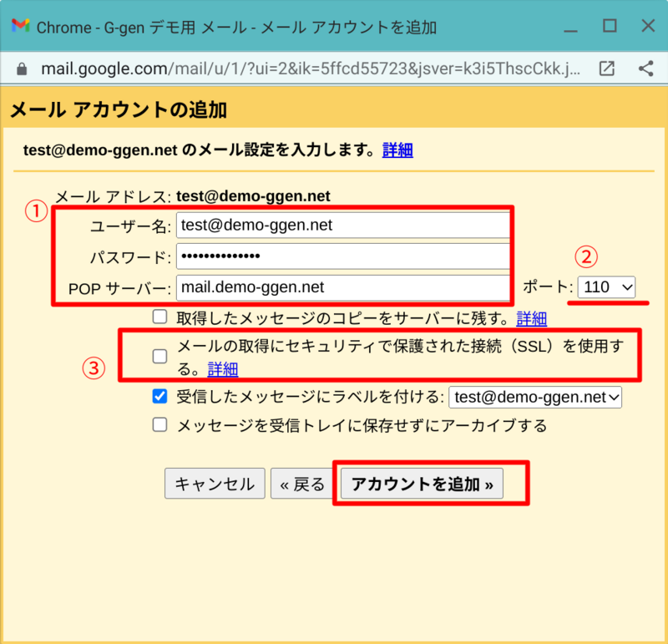668x644 pixels.
Task: Click bold test@demo-ggen.net next to メール アドレス
Action: tap(253, 196)
